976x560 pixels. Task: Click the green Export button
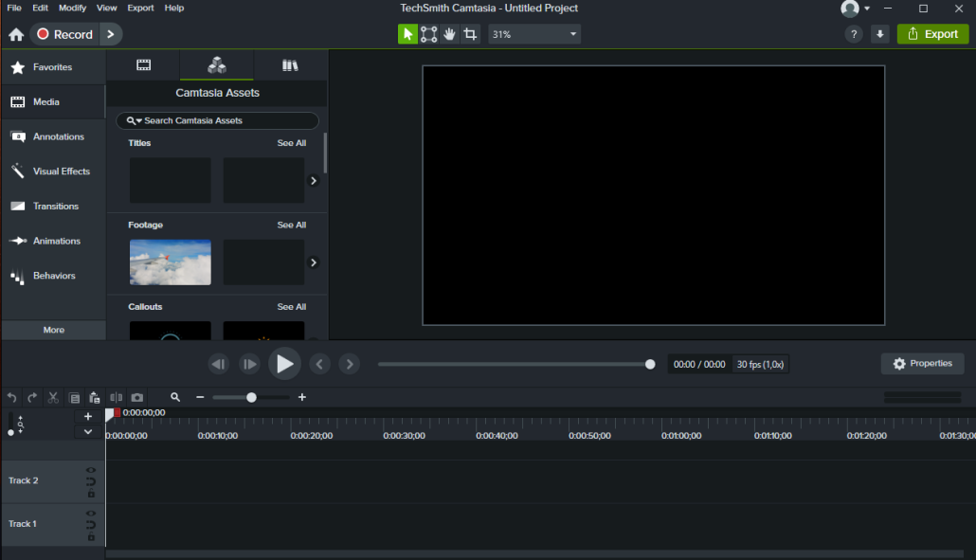tap(932, 34)
